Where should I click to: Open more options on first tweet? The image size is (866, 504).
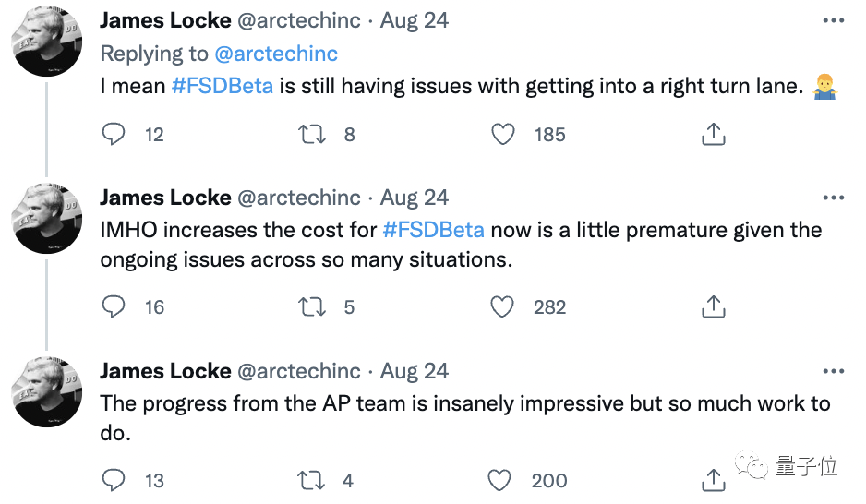[833, 20]
